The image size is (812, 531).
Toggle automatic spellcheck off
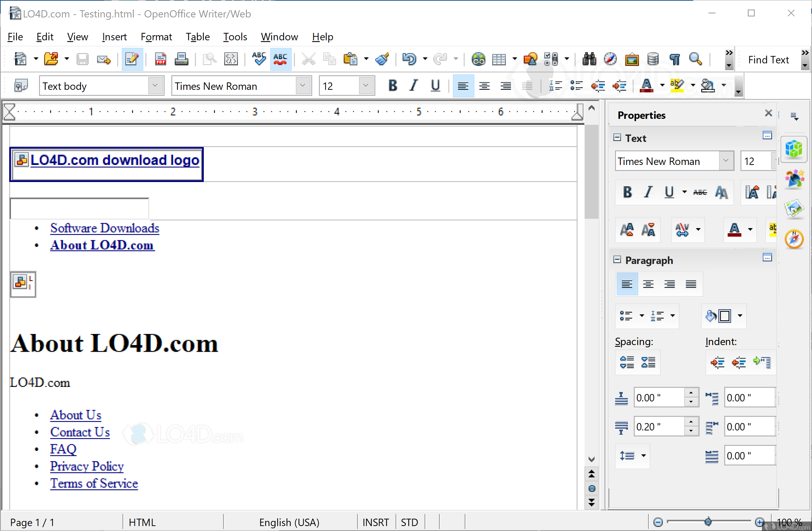[x=280, y=59]
